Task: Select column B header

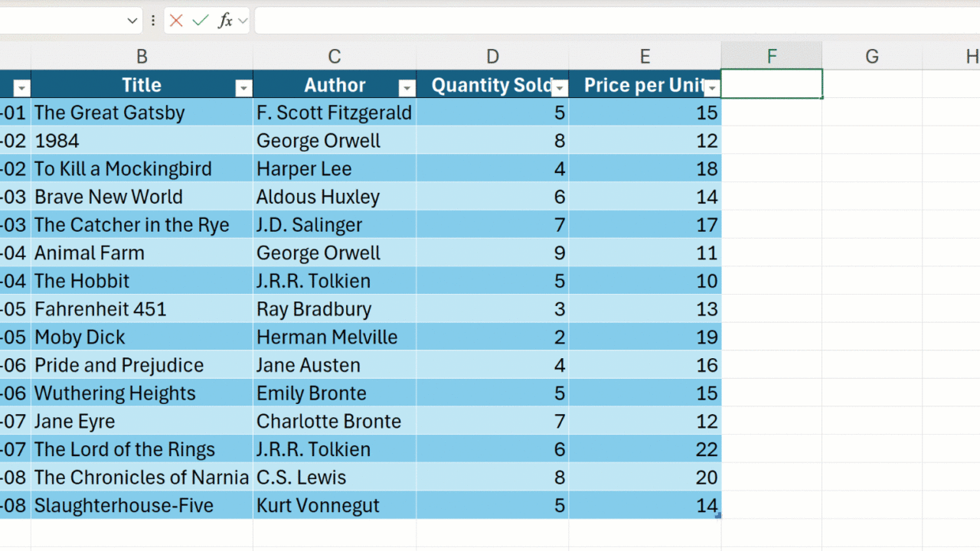Action: click(x=142, y=56)
